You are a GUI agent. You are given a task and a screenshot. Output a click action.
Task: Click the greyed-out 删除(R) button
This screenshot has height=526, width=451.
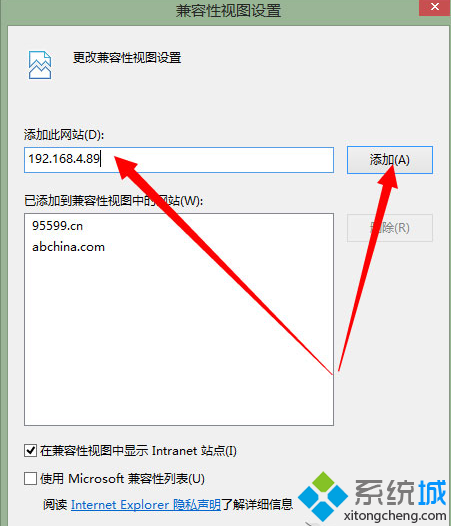point(390,228)
